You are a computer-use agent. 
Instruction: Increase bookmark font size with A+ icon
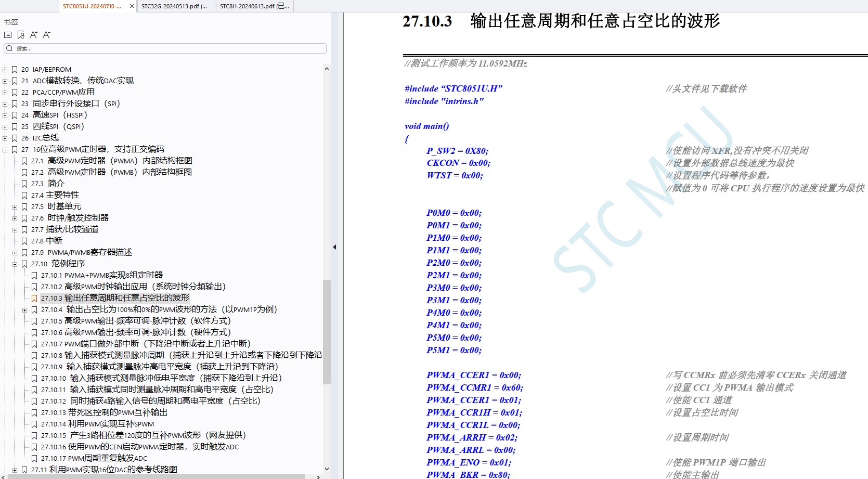pos(33,35)
